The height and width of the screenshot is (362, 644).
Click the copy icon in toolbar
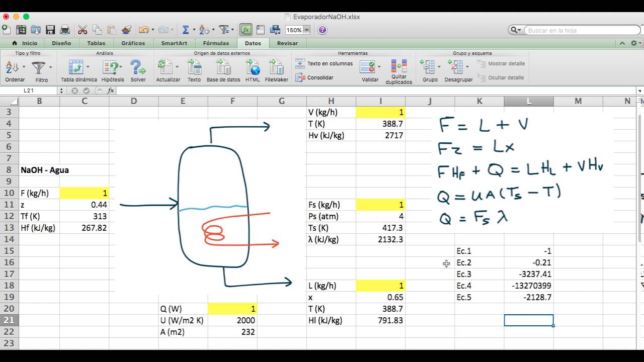click(x=97, y=30)
